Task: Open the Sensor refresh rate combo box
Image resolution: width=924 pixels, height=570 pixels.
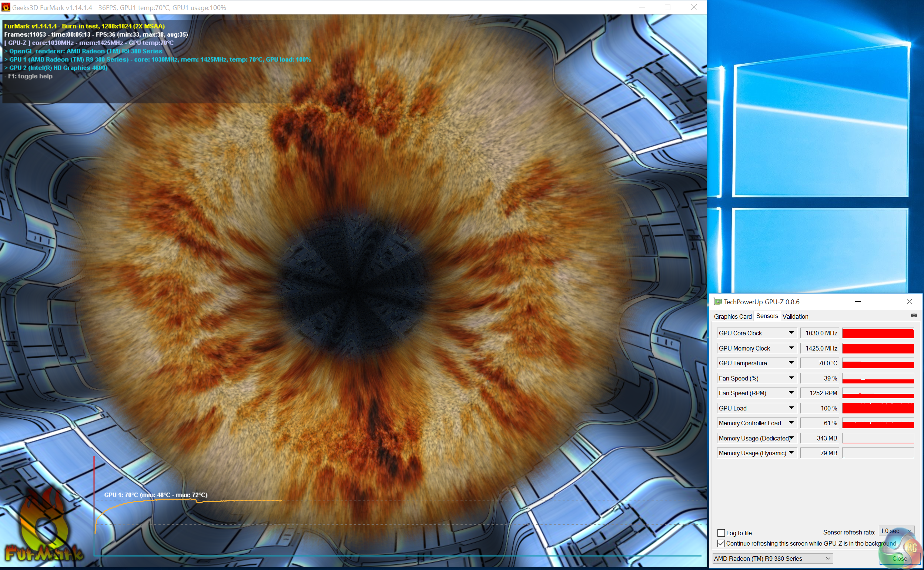Action: point(896,531)
